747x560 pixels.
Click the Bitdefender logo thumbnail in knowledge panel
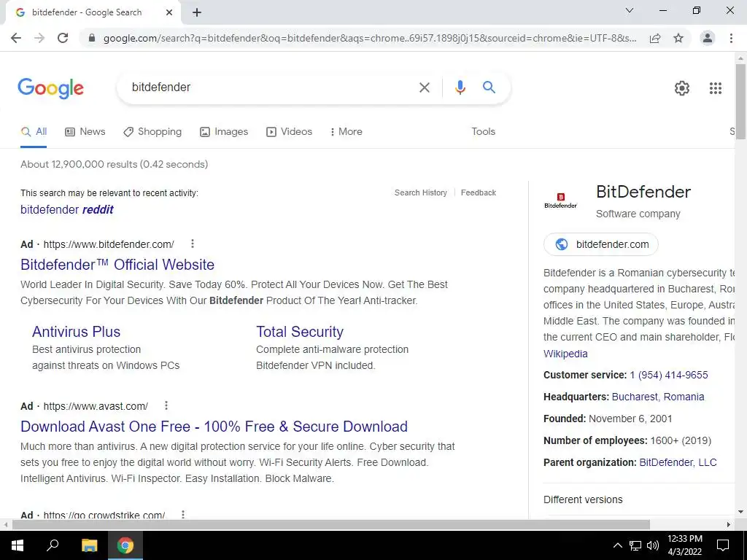click(561, 201)
